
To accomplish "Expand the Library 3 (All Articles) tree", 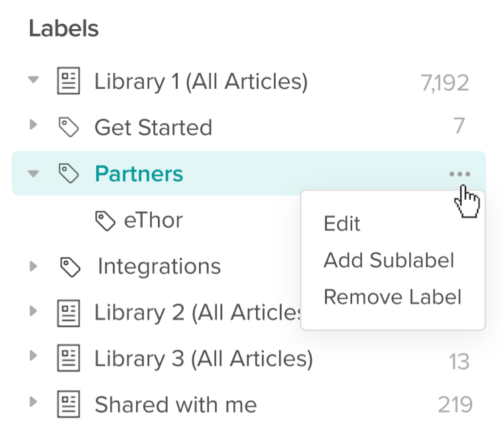I will pos(33,358).
